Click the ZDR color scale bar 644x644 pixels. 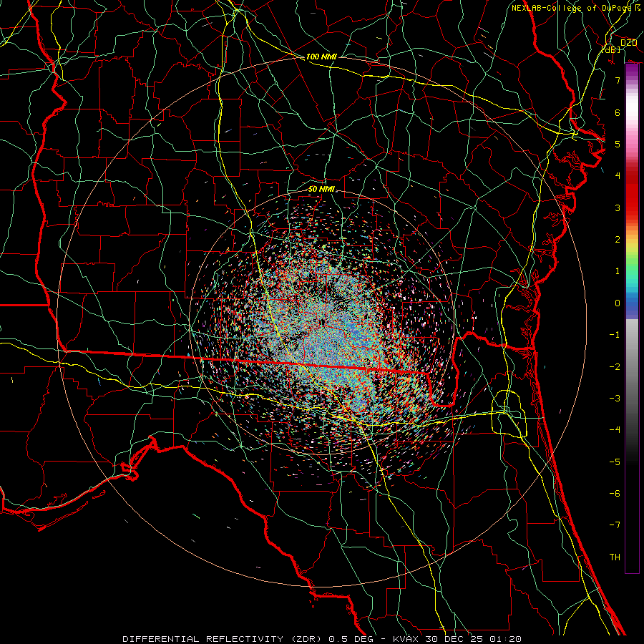click(632, 318)
